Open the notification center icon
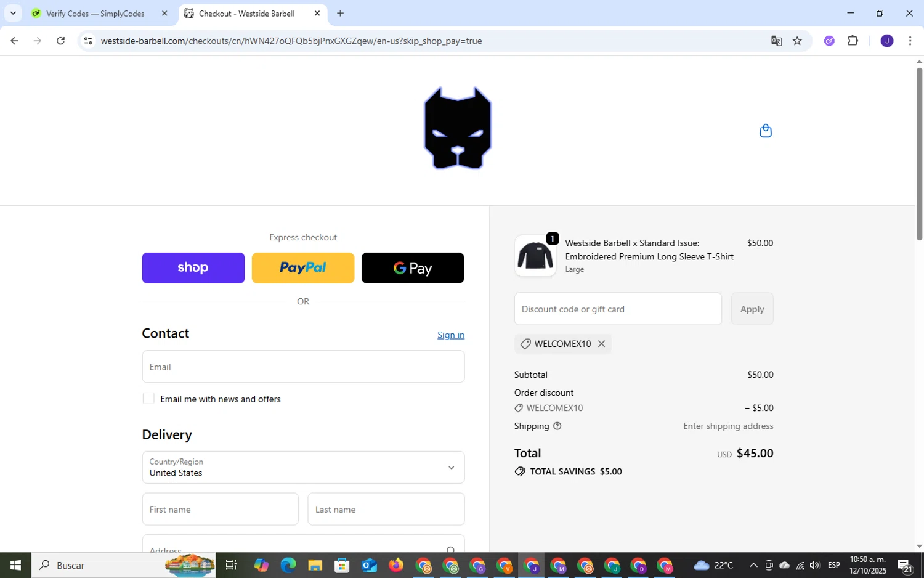The height and width of the screenshot is (578, 924). [x=905, y=566]
